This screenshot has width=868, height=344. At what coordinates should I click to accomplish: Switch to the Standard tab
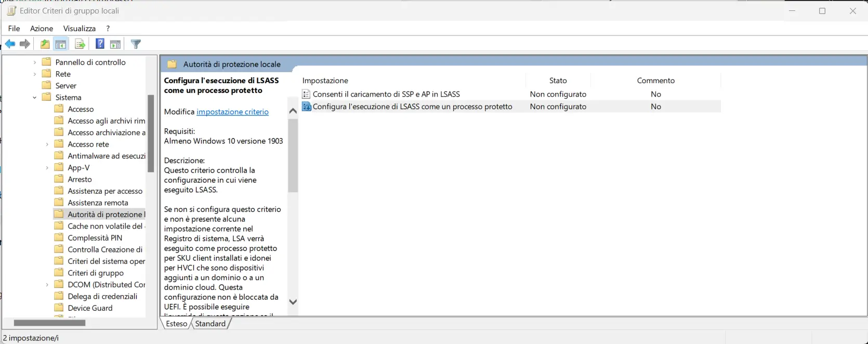click(x=211, y=324)
